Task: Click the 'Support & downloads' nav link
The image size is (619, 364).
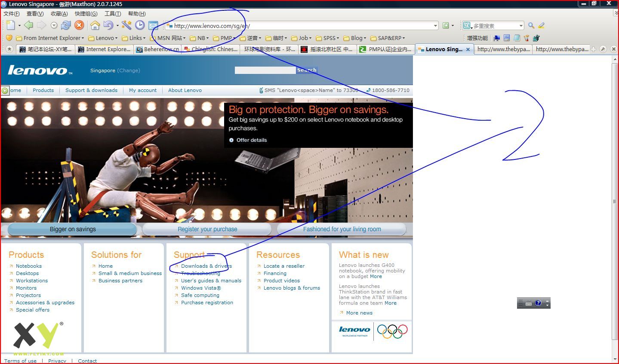Action: [x=91, y=90]
